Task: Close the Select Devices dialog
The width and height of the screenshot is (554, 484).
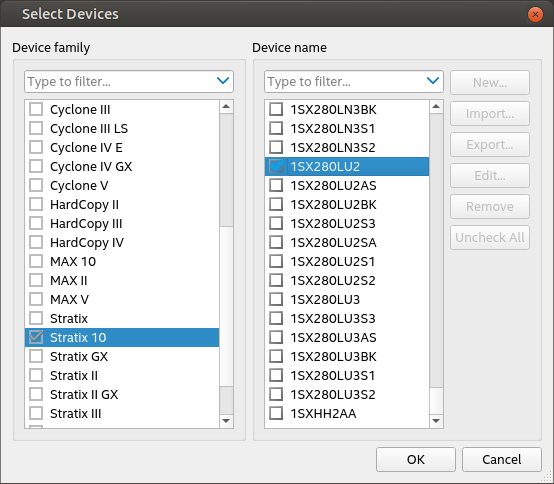Action: 535,14
